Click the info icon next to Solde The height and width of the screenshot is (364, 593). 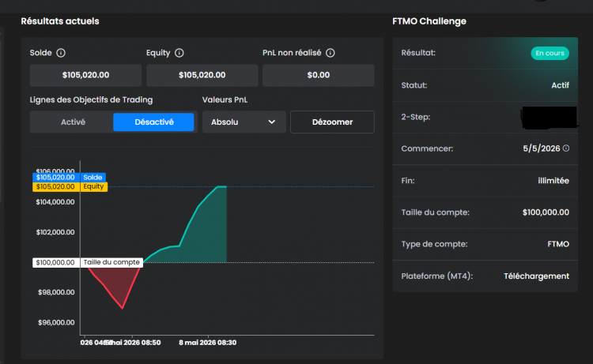(x=61, y=53)
